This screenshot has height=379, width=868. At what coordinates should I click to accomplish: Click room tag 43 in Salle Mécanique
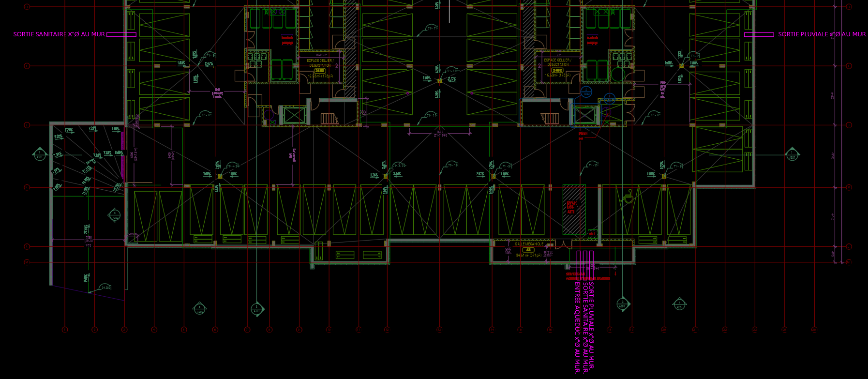click(x=528, y=250)
